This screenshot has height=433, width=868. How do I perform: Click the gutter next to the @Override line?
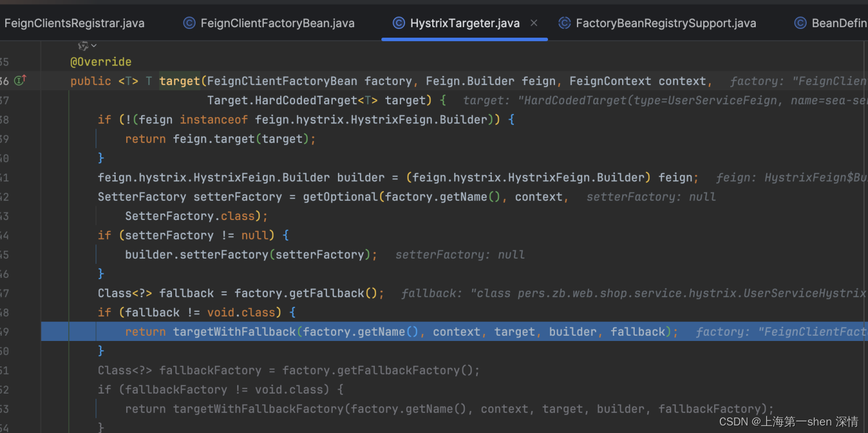(20, 61)
